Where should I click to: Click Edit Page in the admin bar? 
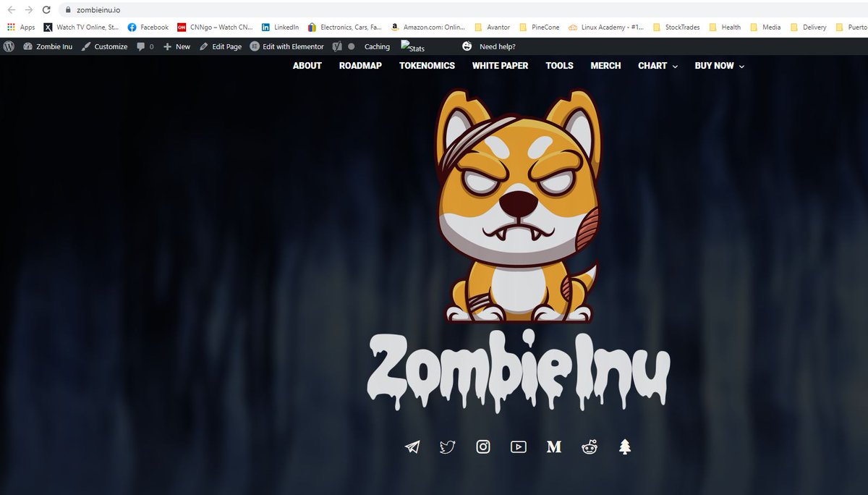point(221,46)
